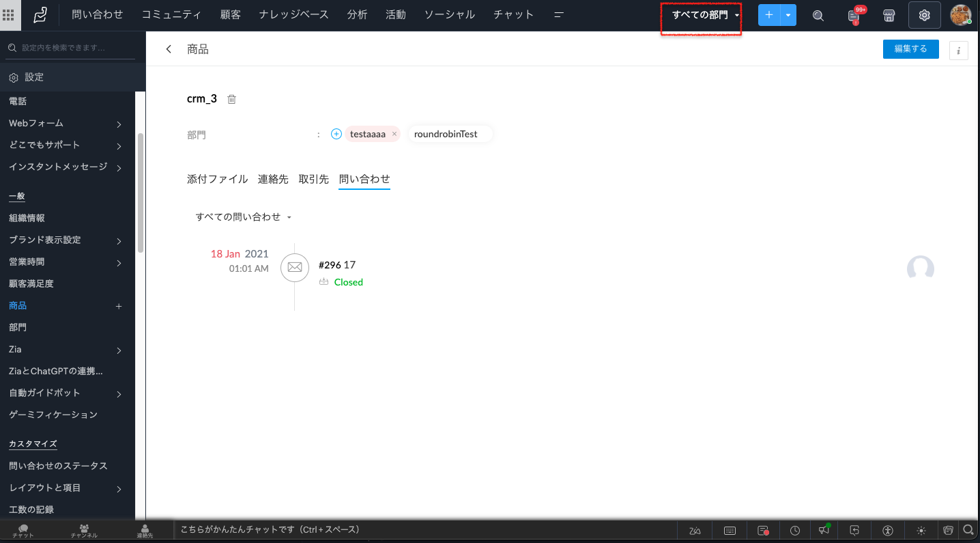The width and height of the screenshot is (980, 543).
Task: Toggle the brightness theme icon
Action: (921, 530)
